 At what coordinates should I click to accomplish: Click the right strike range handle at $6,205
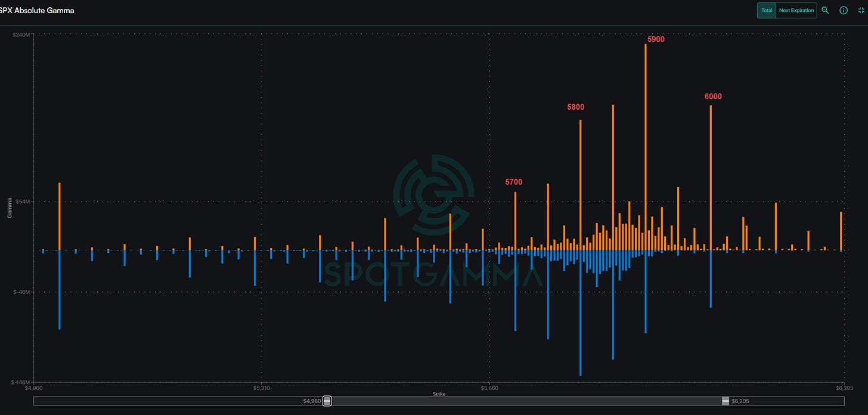[x=725, y=401]
